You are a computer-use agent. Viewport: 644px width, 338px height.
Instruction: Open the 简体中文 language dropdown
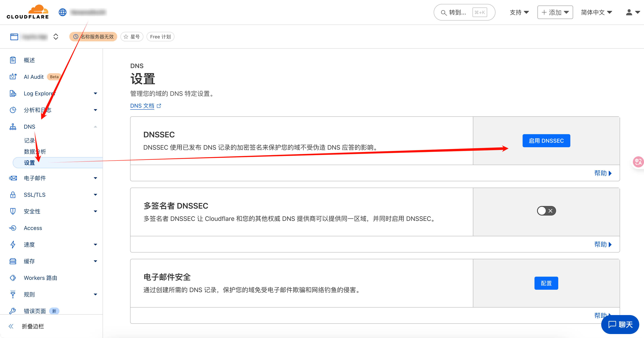[596, 12]
